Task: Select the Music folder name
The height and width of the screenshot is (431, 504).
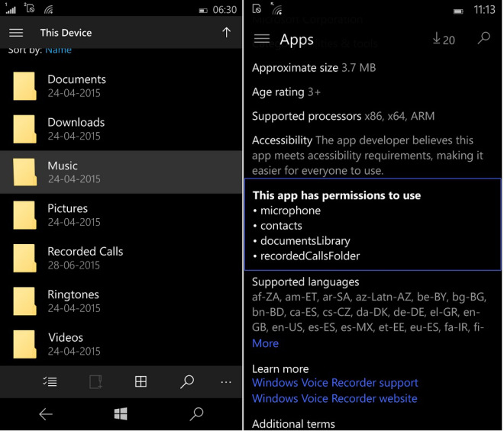Action: pos(63,166)
